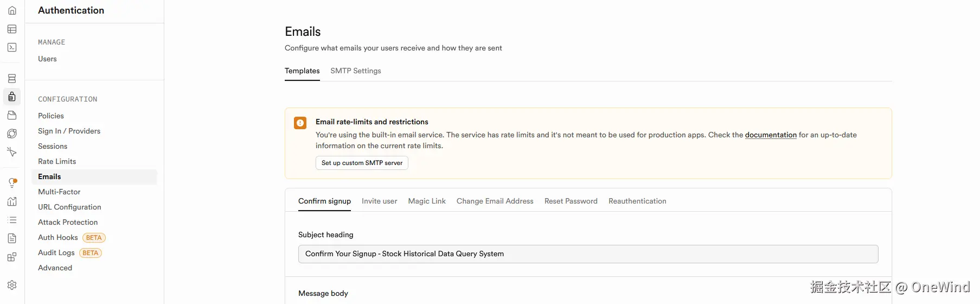Viewport: 980px width, 304px height.
Task: Open the Logs list icon
Action: pos(12,220)
